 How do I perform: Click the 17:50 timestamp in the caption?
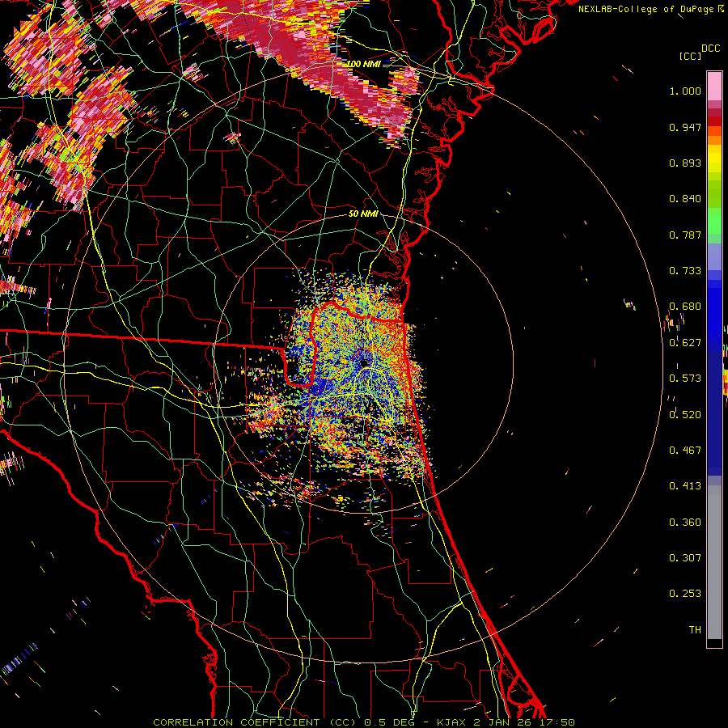coord(558,722)
